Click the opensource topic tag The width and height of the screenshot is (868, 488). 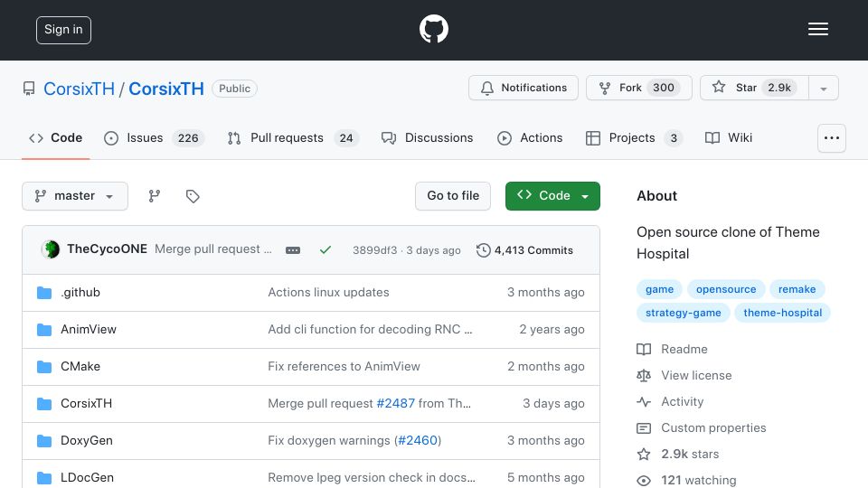(726, 289)
